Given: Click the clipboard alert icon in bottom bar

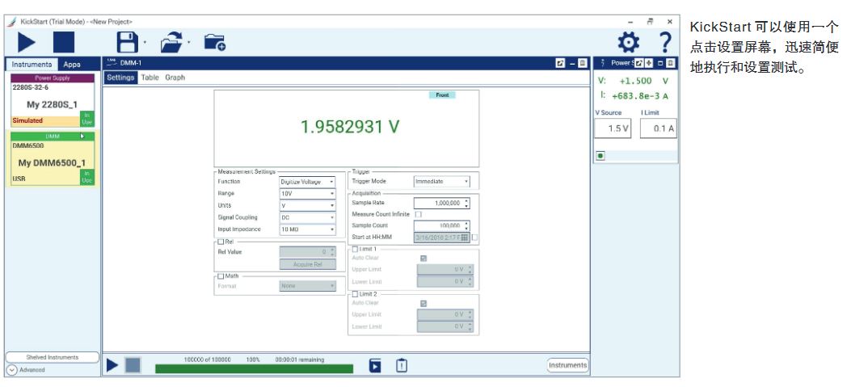Looking at the screenshot, I should (401, 366).
